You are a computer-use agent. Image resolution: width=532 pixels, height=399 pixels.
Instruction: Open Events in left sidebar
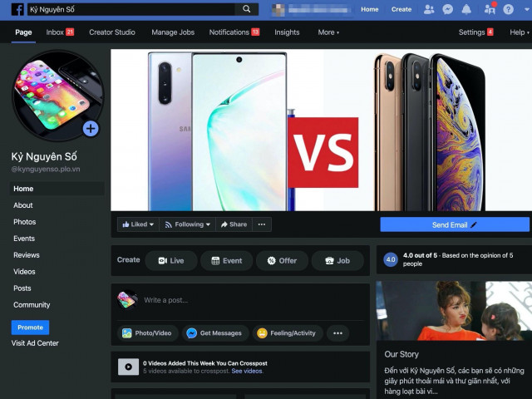click(x=24, y=239)
